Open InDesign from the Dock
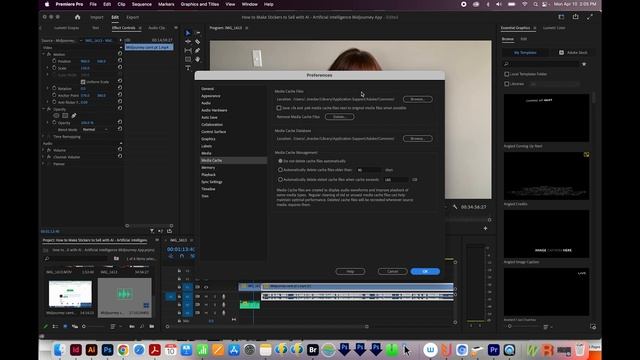Image resolution: width=640 pixels, height=360 pixels. (x=76, y=350)
